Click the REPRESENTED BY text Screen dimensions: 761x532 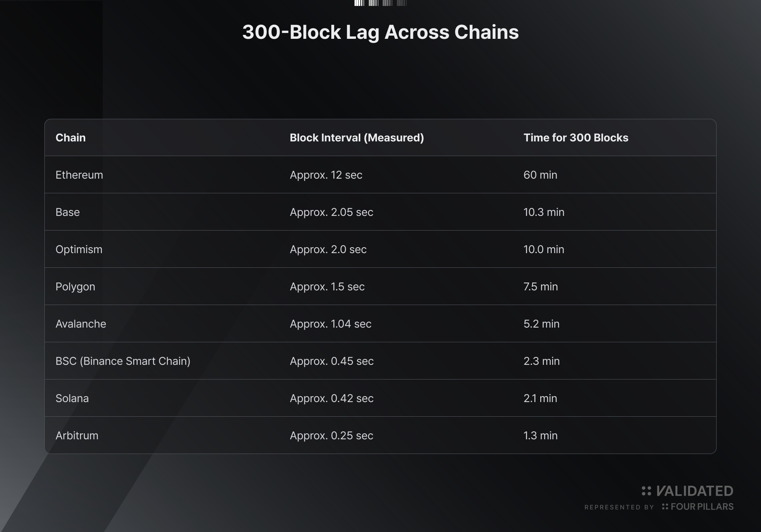point(619,507)
